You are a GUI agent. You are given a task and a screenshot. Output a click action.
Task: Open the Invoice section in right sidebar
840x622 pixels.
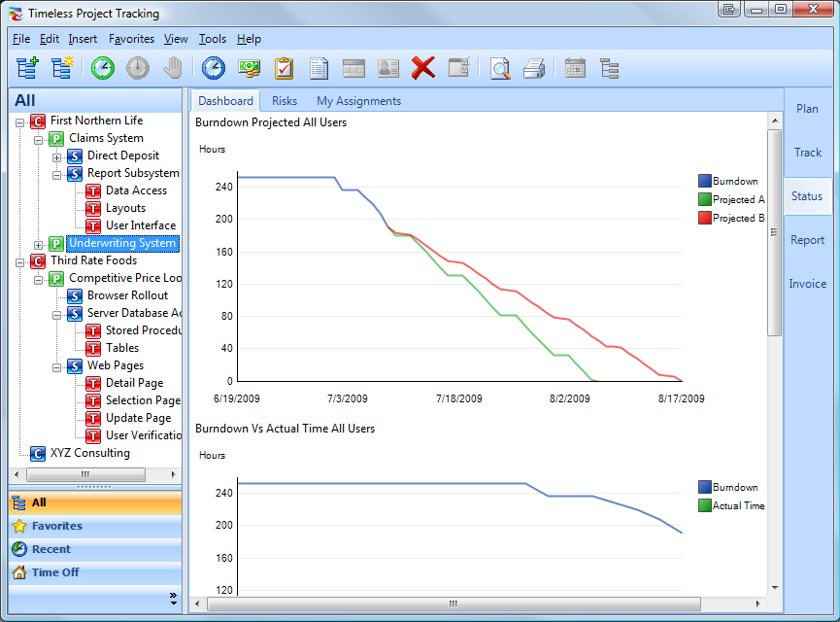click(x=807, y=284)
